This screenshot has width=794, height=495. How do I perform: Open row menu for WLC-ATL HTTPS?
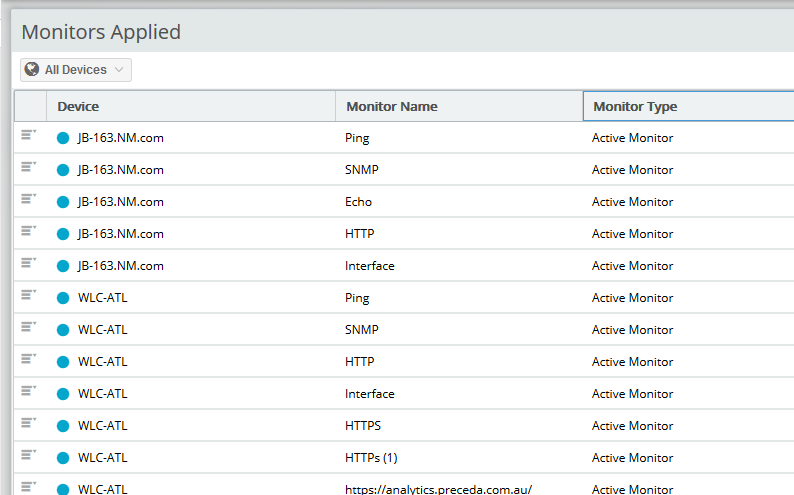(28, 423)
